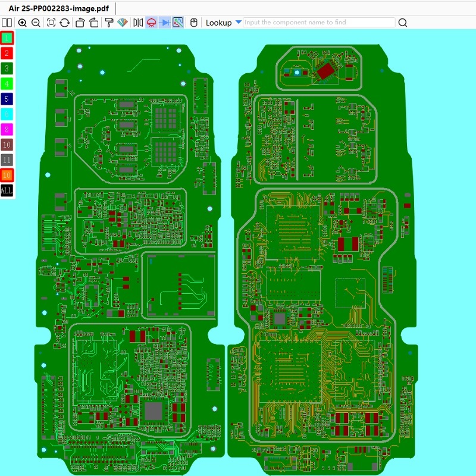476x476 pixels.
Task: Select brown layer 10 swatch
Action: pos(7,145)
